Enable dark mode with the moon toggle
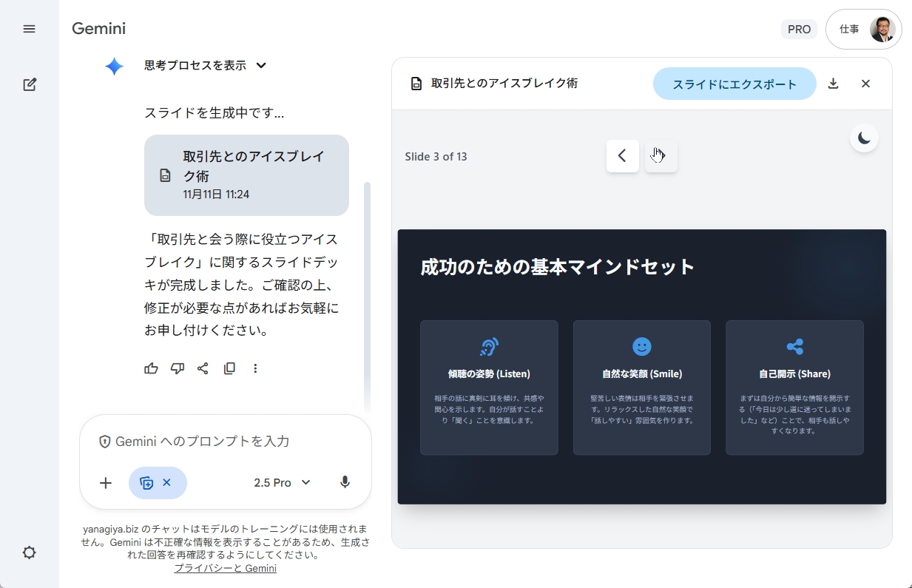Screen dimensions: 912x588 (864, 138)
